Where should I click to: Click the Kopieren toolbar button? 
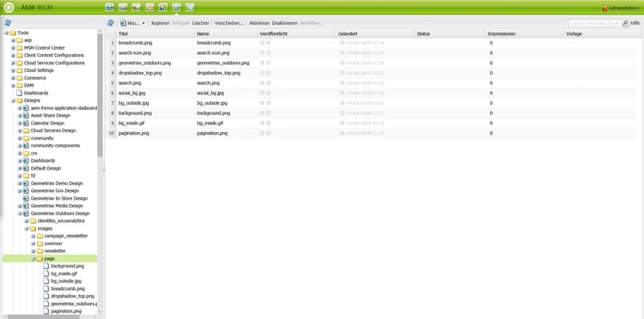(x=161, y=23)
